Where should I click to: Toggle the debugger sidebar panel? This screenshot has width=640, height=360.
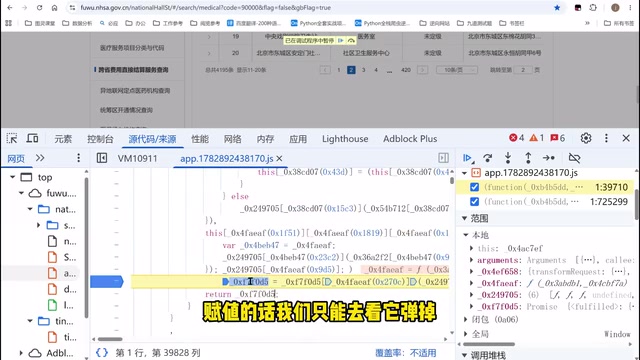point(443,158)
